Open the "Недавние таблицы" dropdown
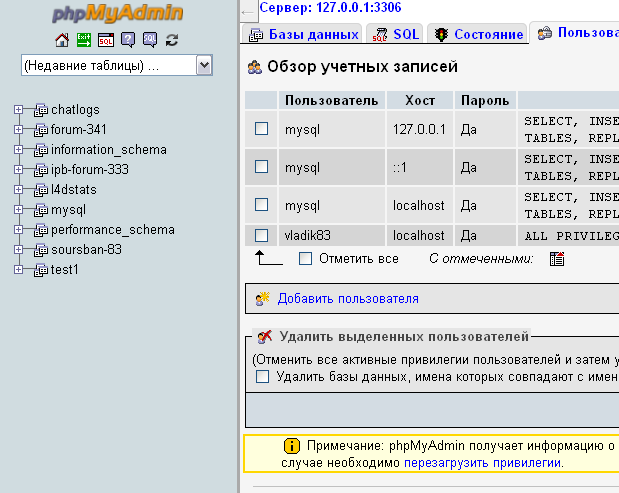Image resolution: width=619 pixels, height=493 pixels. 116,65
